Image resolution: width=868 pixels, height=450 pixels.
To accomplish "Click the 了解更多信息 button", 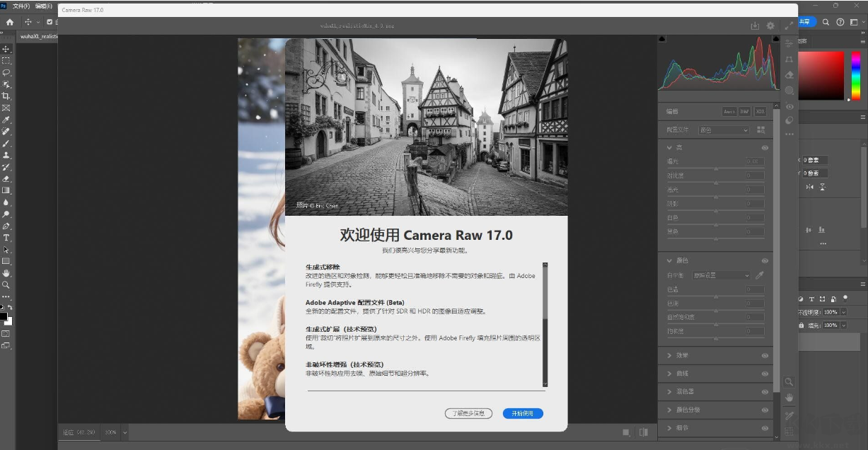I will (468, 413).
